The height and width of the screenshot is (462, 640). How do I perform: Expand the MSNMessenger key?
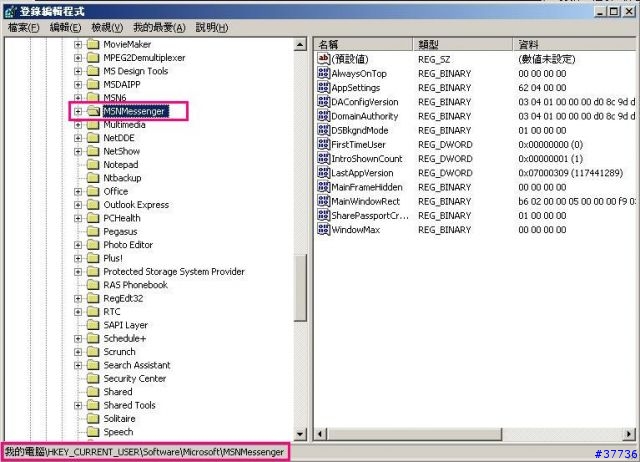click(78, 111)
